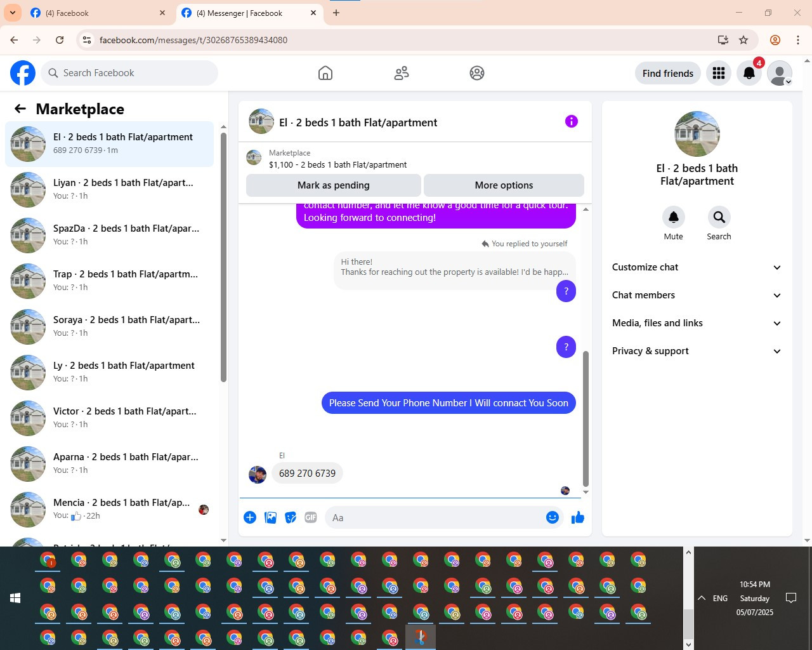This screenshot has width=812, height=650.
Task: Attach a file with the photo icon
Action: point(270,517)
